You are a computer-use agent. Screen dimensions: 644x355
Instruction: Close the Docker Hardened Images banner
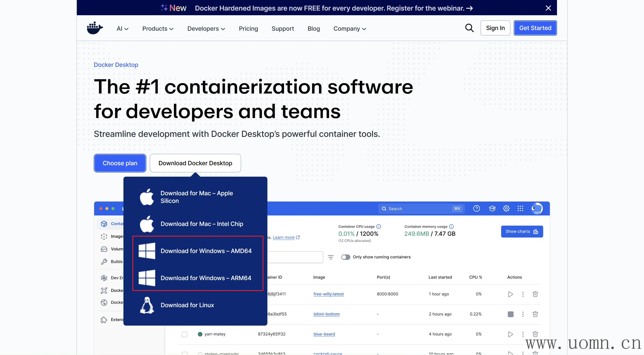pos(548,8)
